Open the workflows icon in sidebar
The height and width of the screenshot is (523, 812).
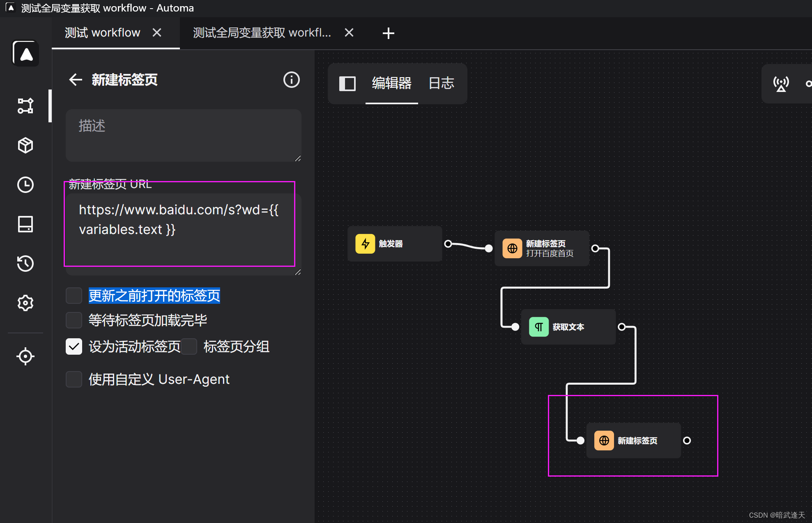[x=25, y=106]
